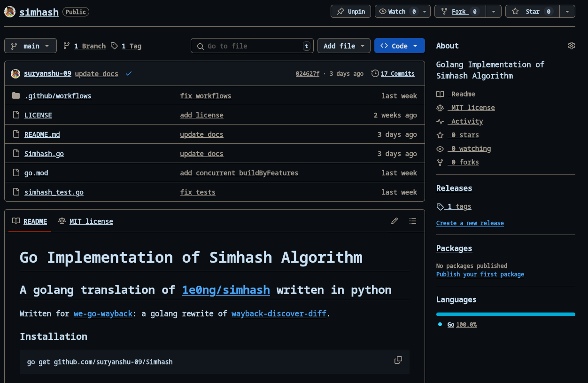Open the suryanshu-09 author link
The width and height of the screenshot is (588, 383).
[x=47, y=73]
